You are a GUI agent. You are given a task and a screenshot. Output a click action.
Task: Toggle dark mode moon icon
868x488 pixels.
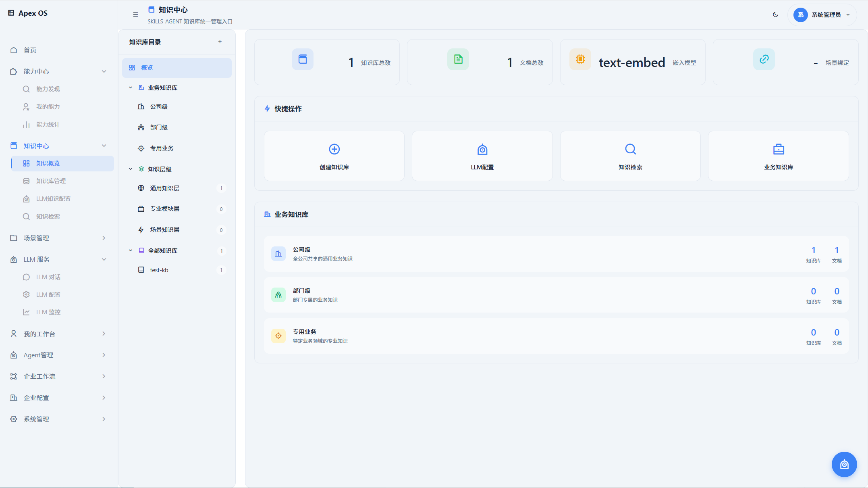(775, 15)
